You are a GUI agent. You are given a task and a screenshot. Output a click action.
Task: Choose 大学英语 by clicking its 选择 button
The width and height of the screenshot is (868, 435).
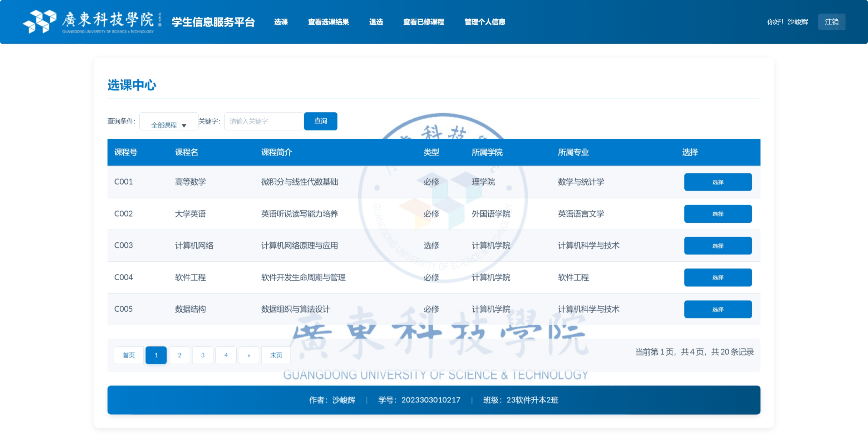click(x=718, y=214)
